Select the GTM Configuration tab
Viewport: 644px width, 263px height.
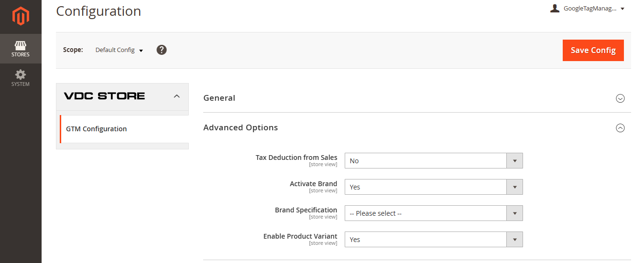[96, 129]
